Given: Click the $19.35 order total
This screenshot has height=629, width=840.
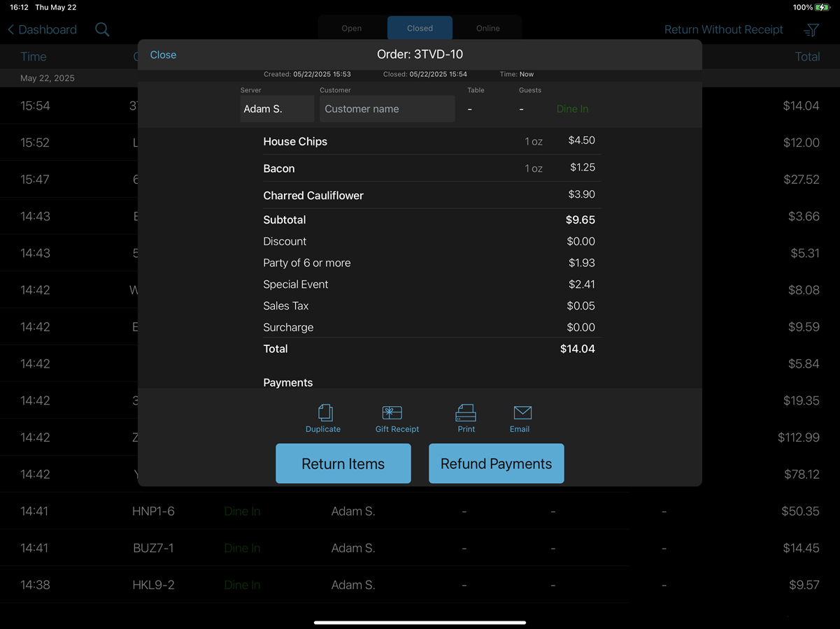Looking at the screenshot, I should (x=802, y=400).
